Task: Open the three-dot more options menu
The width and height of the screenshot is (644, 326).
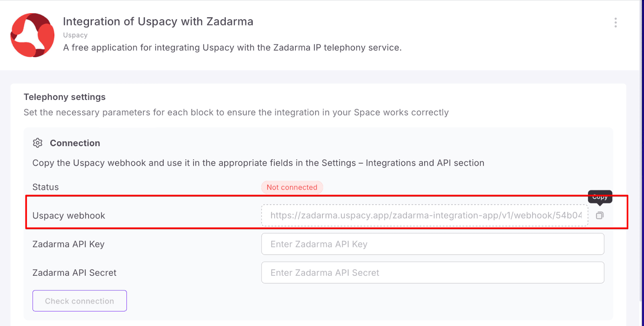Action: pyautogui.click(x=615, y=23)
